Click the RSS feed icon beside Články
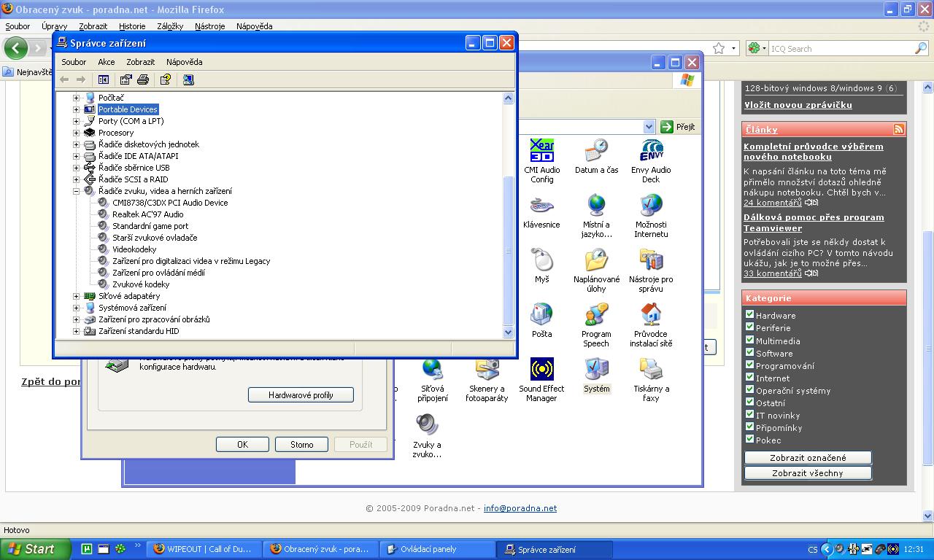 [898, 129]
